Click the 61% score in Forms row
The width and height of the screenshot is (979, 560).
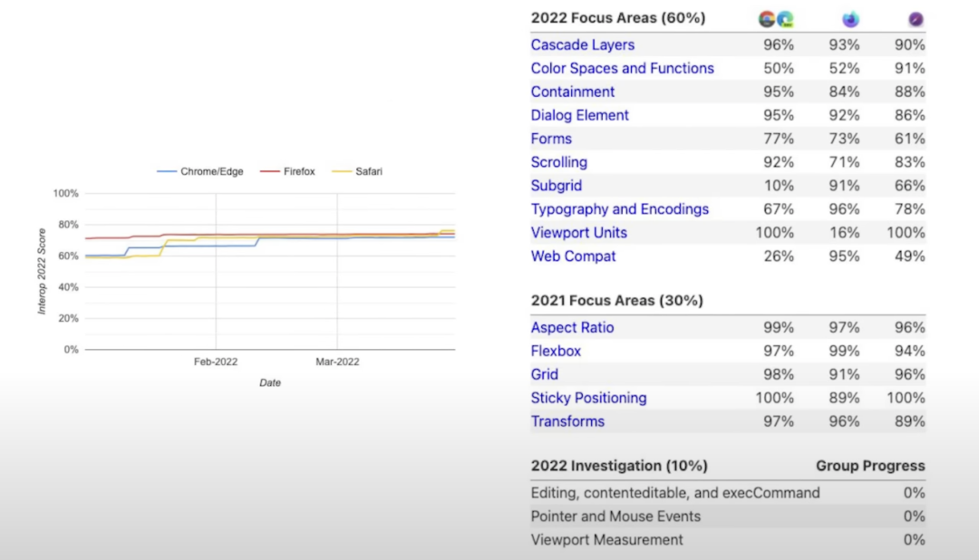(910, 139)
